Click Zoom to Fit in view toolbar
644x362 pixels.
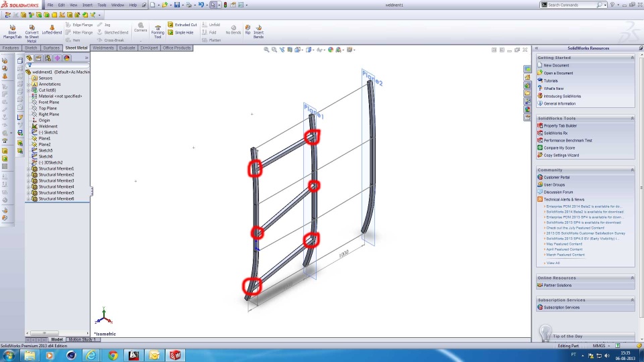pyautogui.click(x=266, y=50)
